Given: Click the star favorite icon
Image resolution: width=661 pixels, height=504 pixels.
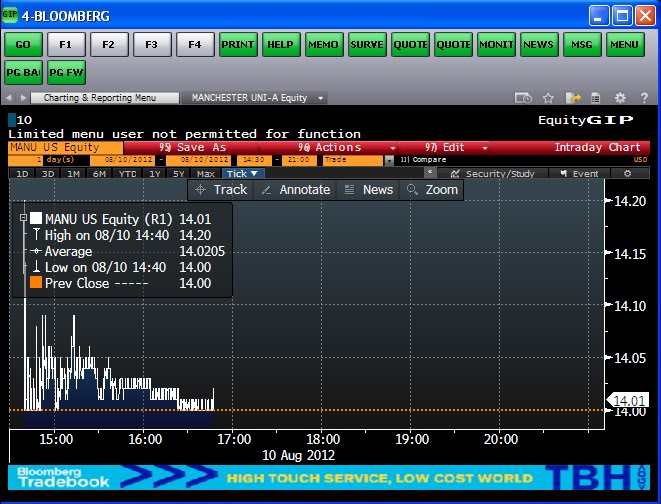Looking at the screenshot, I should tap(548, 98).
